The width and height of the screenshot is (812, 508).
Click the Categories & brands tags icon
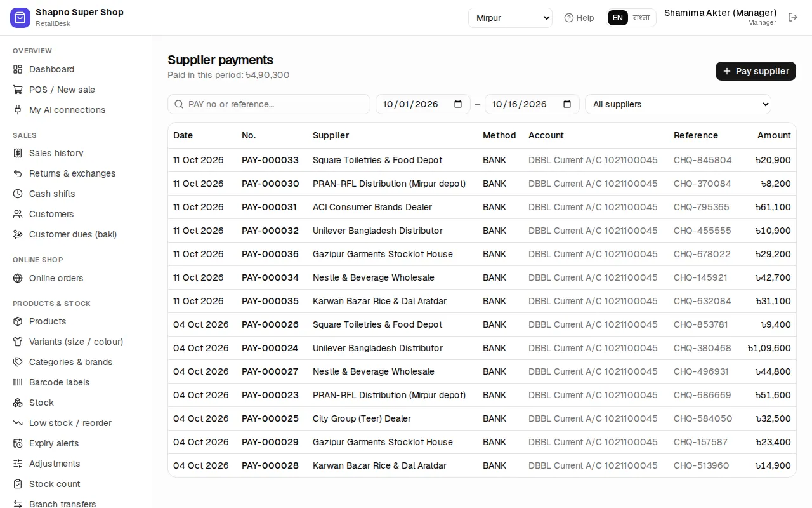pyautogui.click(x=18, y=362)
